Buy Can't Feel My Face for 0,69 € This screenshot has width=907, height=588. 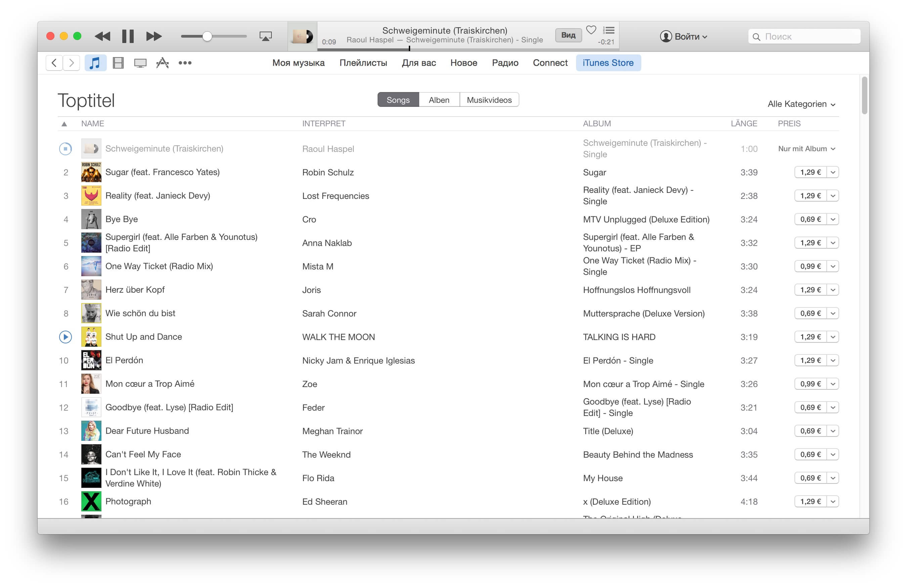click(x=810, y=455)
